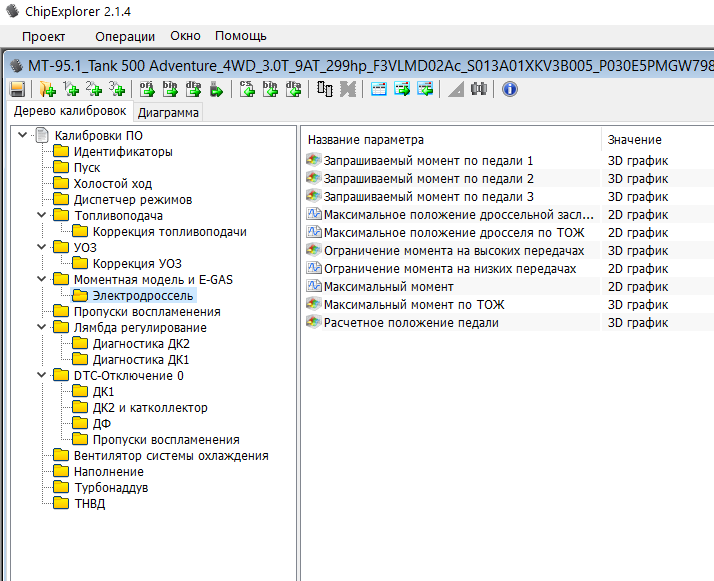Click the '1+' add toolbar icon
714x581 pixels.
(71, 89)
